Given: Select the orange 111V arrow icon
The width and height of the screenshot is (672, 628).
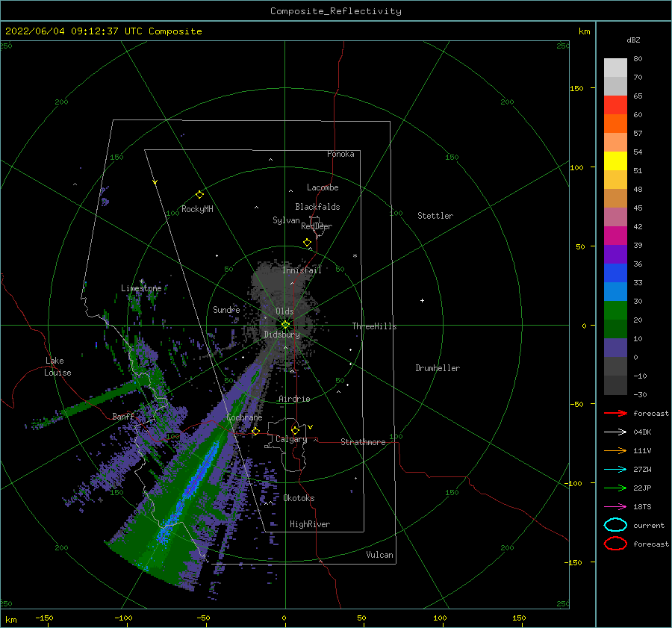Looking at the screenshot, I should pyautogui.click(x=615, y=450).
